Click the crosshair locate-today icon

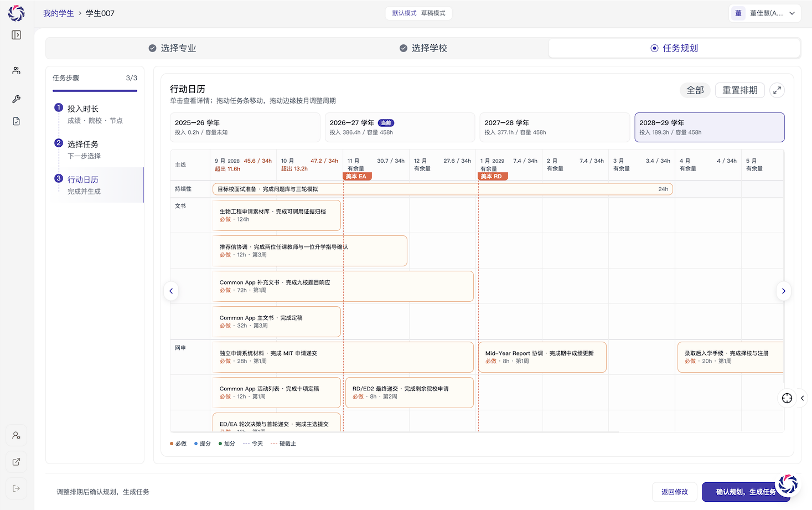(787, 398)
